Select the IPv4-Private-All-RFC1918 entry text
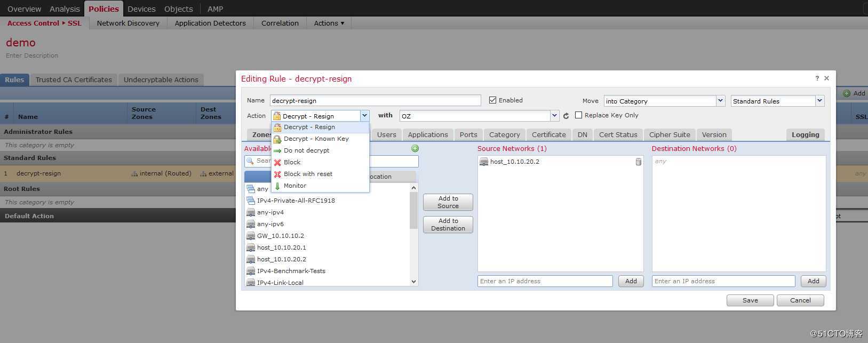868x343 pixels. click(296, 201)
